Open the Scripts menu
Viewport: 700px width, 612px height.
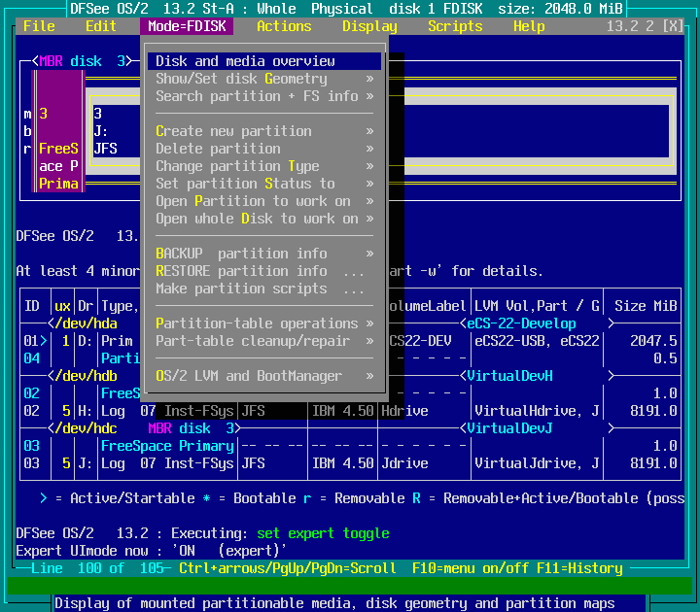(455, 26)
